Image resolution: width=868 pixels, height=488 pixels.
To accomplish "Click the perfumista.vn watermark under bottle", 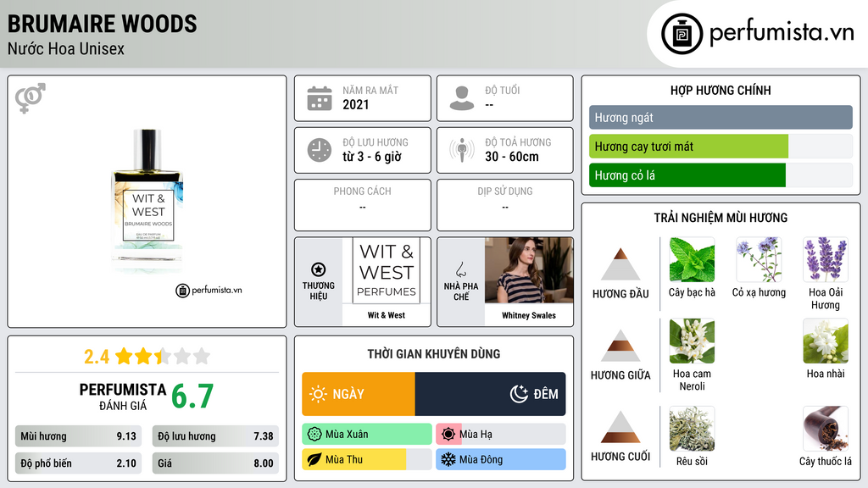I will 209,290.
